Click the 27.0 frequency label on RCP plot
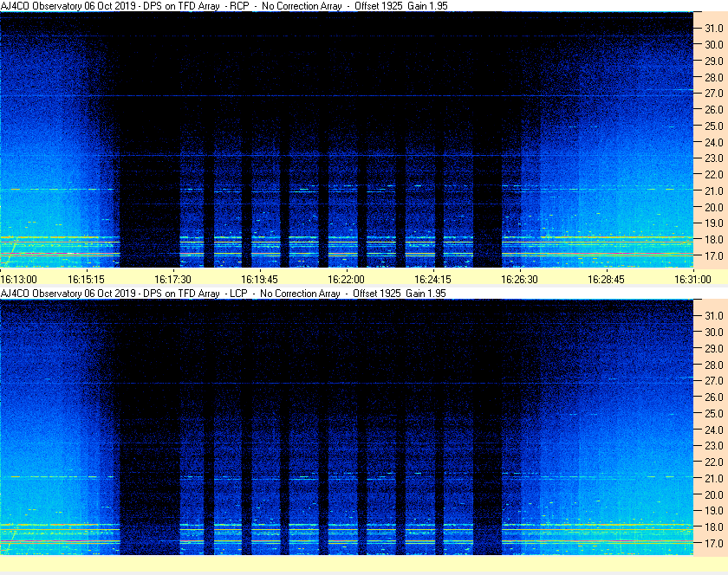The image size is (728, 575). pos(714,94)
